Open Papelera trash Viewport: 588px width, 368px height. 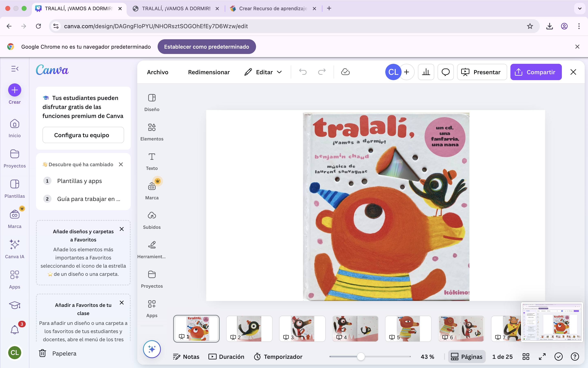(58, 353)
